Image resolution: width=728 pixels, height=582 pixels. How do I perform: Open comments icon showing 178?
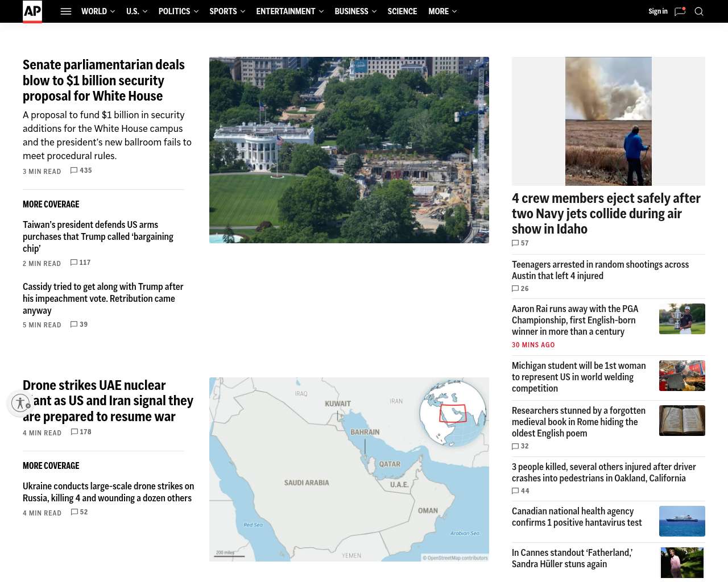click(x=75, y=432)
